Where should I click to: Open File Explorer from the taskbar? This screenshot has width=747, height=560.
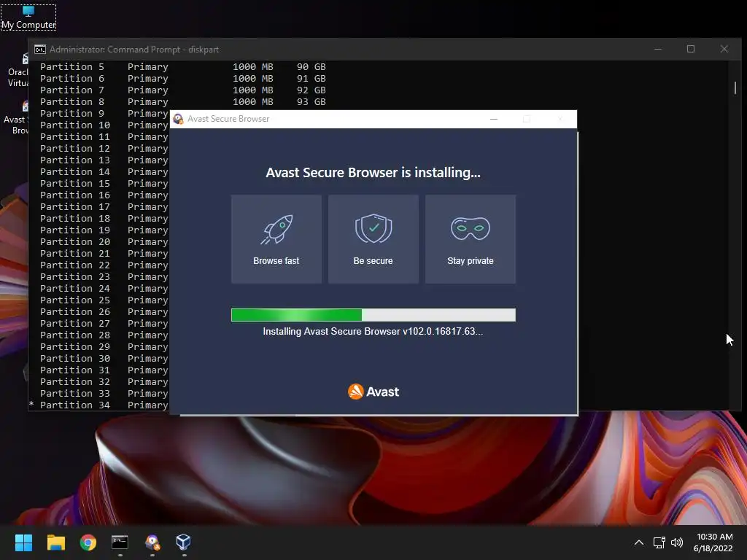(55, 542)
